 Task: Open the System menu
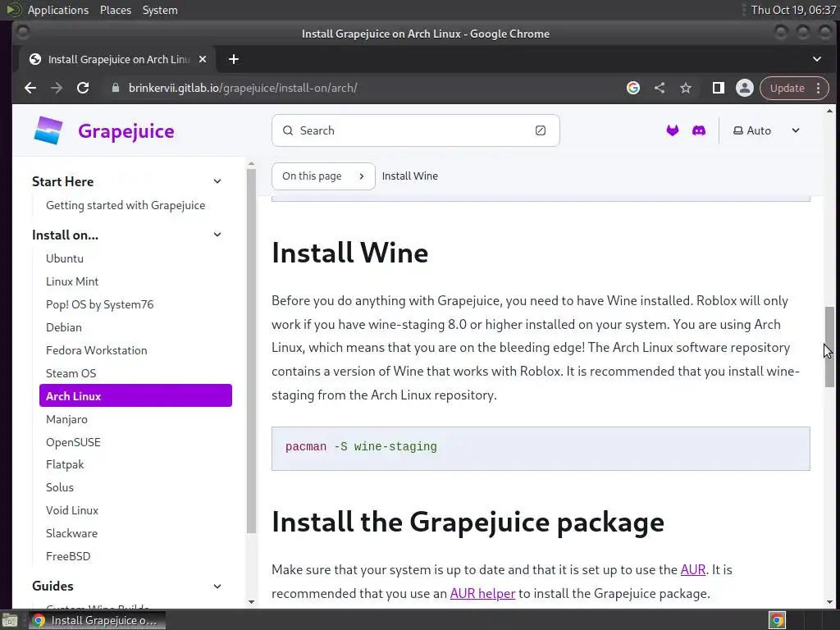coord(160,10)
